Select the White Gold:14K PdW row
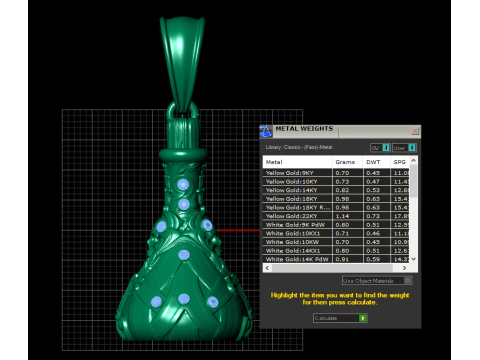The height and width of the screenshot is (360, 480). (x=336, y=259)
